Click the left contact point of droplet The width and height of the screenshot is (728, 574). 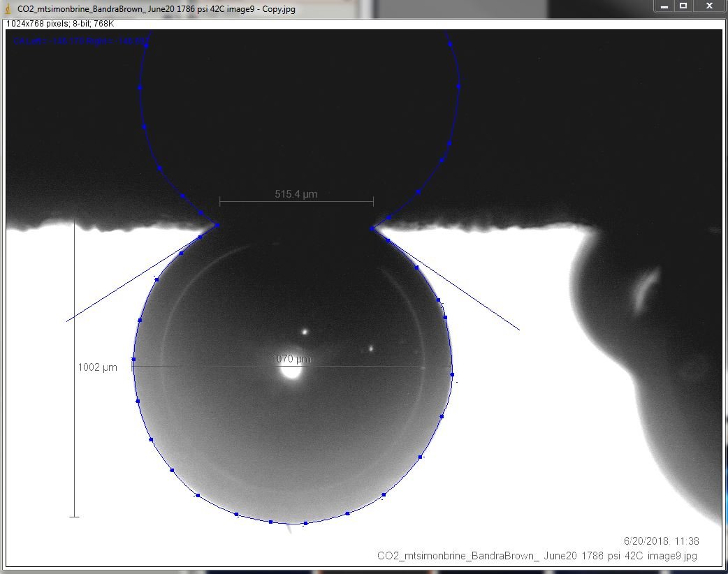[x=217, y=226]
